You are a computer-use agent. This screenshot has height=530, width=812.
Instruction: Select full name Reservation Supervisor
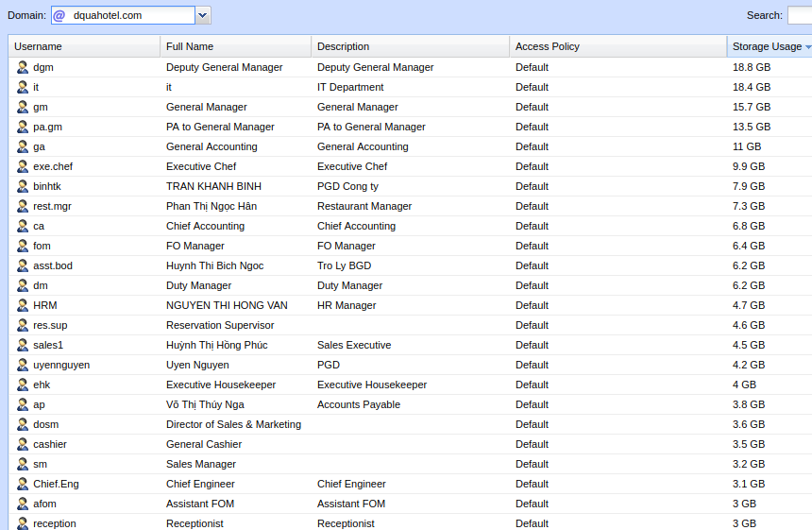pos(220,325)
